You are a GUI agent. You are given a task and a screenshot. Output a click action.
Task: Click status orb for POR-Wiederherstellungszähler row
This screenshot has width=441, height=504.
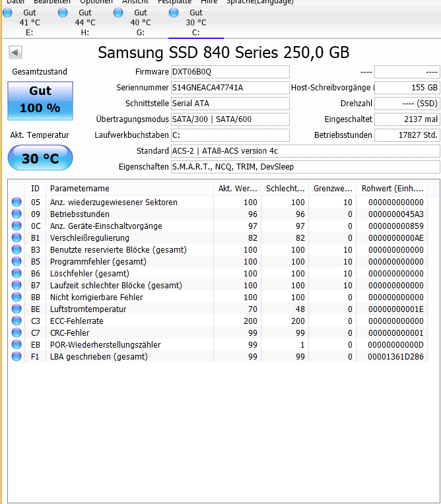point(17,345)
